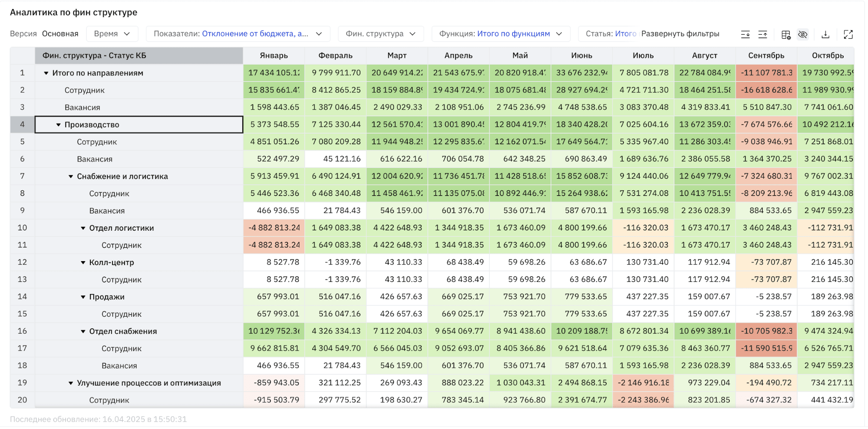Open the Фин. структура dropdown

tap(381, 34)
